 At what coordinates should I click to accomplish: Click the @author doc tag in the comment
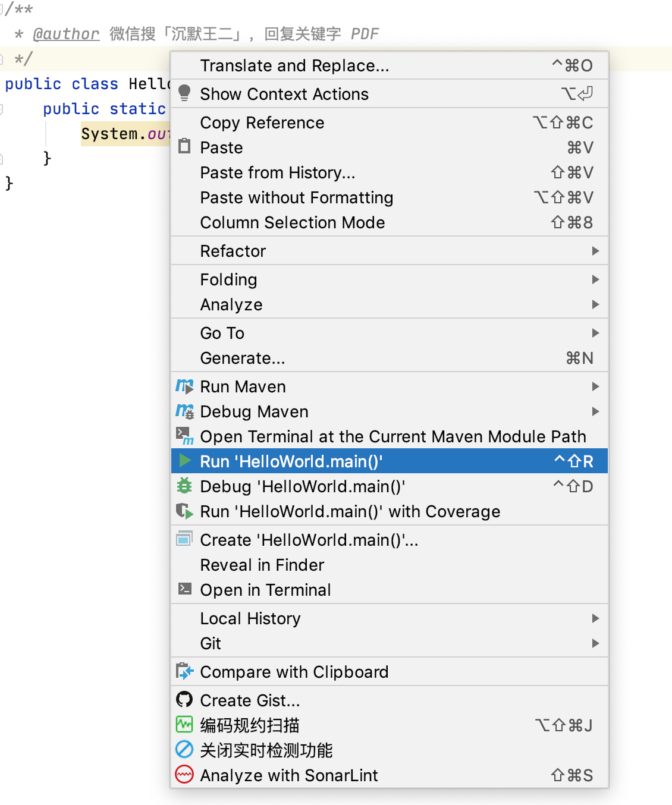(66, 34)
